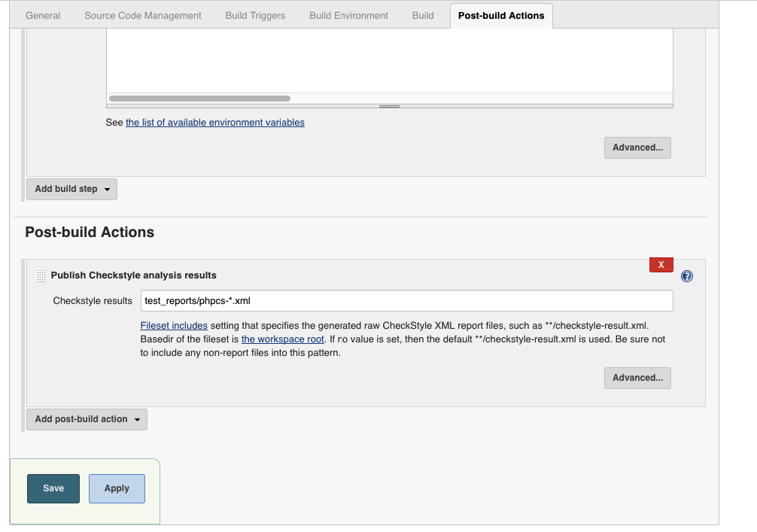Image resolution: width=757 pixels, height=532 pixels.
Task: Open the workspace root link
Action: pos(282,339)
